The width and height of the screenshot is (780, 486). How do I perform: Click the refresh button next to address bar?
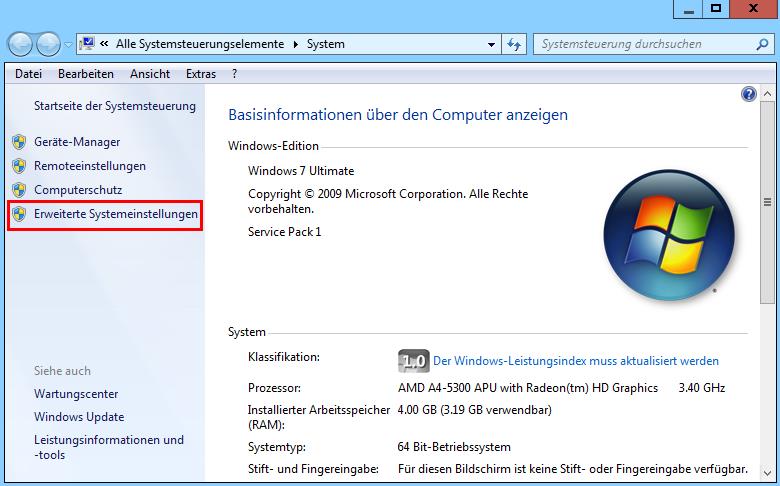[514, 44]
